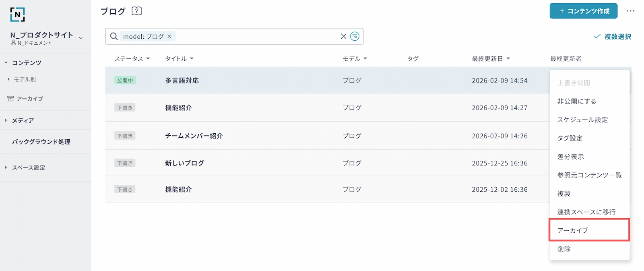Open the three-dots more options menu
This screenshot has height=271, width=644.
pyautogui.click(x=630, y=11)
